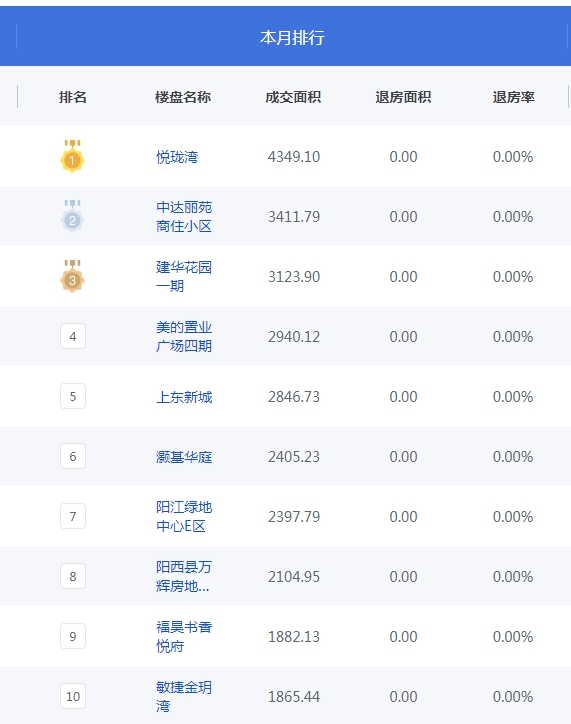Open the 灏基华庭 property link

coord(184,457)
